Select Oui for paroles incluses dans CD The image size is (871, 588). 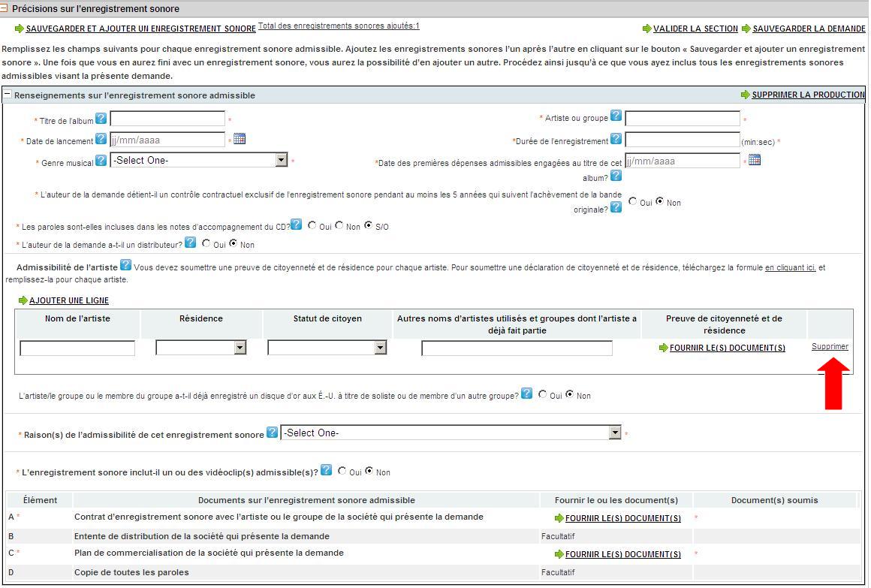tap(312, 225)
